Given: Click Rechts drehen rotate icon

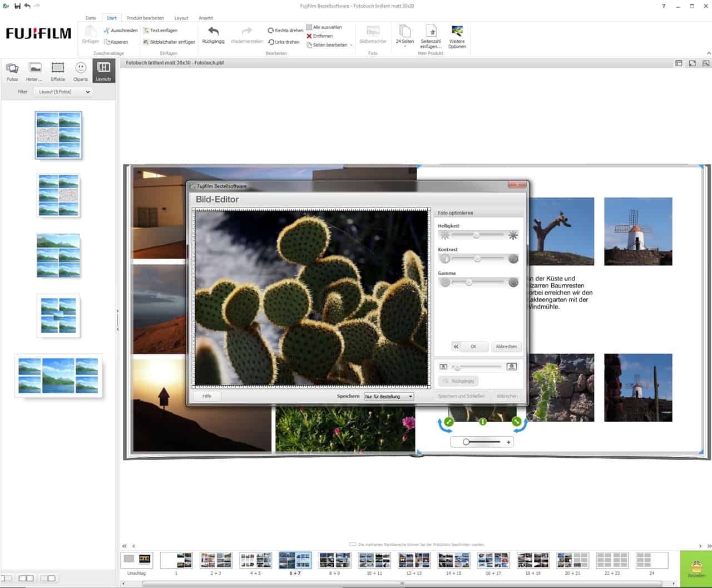Looking at the screenshot, I should (271, 31).
